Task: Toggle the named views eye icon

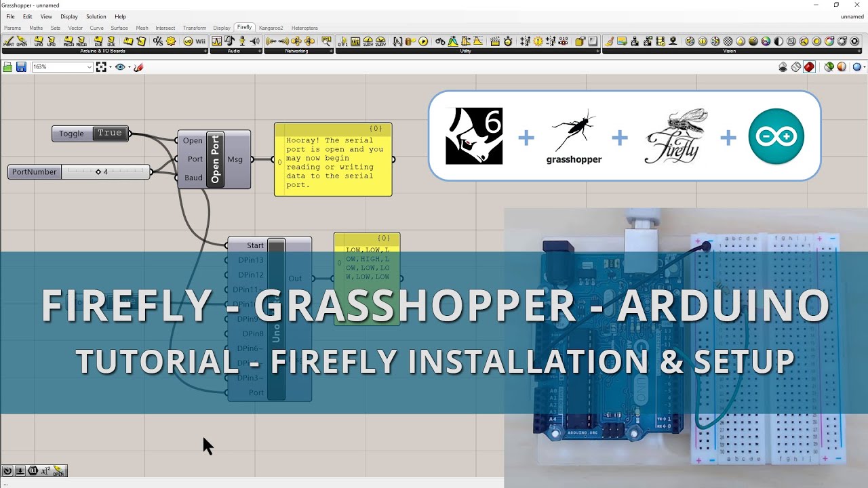Action: pyautogui.click(x=120, y=67)
